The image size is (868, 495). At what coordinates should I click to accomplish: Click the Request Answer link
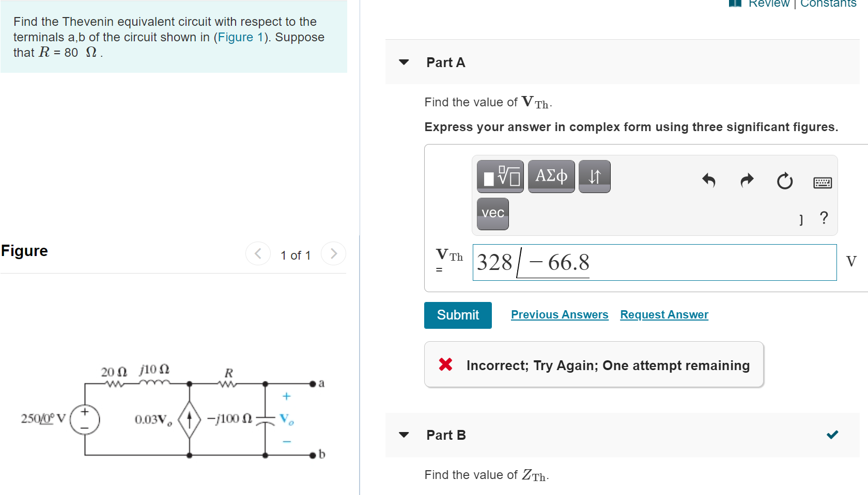click(663, 314)
